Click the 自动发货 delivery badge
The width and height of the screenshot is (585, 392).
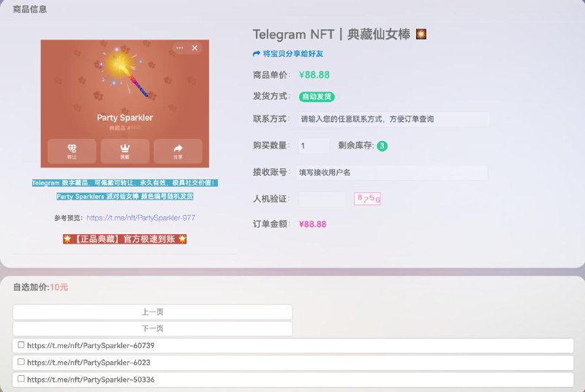pos(317,97)
